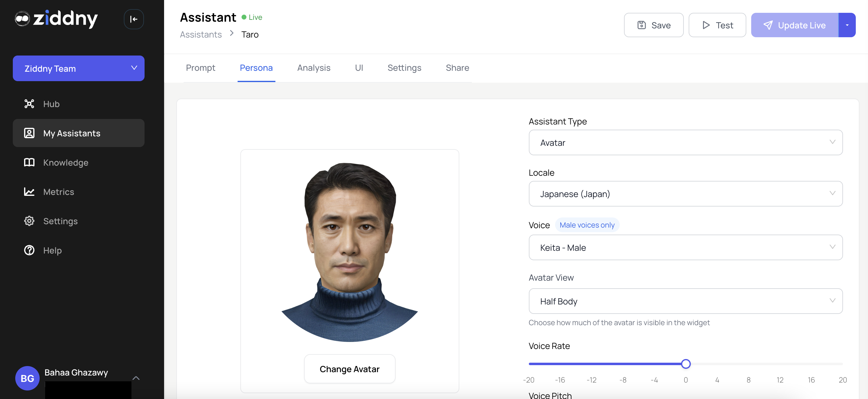Image resolution: width=868 pixels, height=399 pixels.
Task: Open the Voice Keita - Male dropdown
Action: pos(685,248)
